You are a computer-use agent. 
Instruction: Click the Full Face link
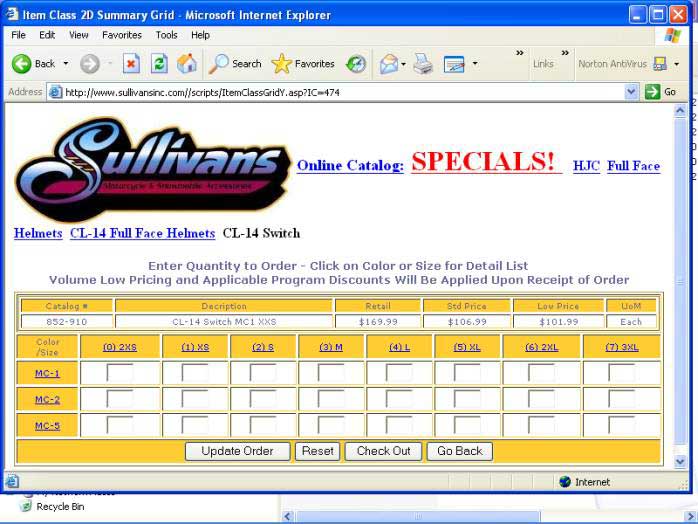[633, 166]
